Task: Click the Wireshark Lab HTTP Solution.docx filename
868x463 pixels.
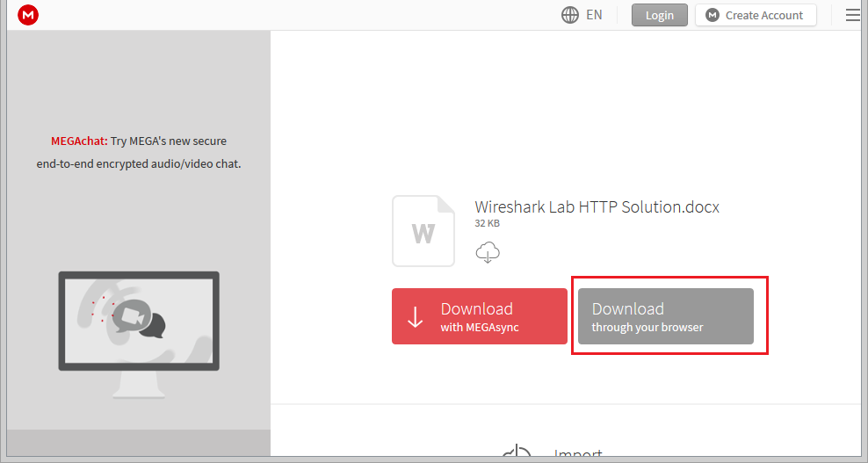Action: coord(597,206)
